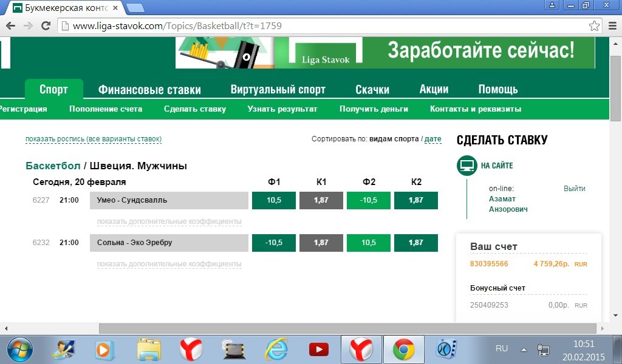This screenshot has height=364, width=622.
Task: Click the monitor icon beside 'На сайте'
Action: tap(466, 165)
